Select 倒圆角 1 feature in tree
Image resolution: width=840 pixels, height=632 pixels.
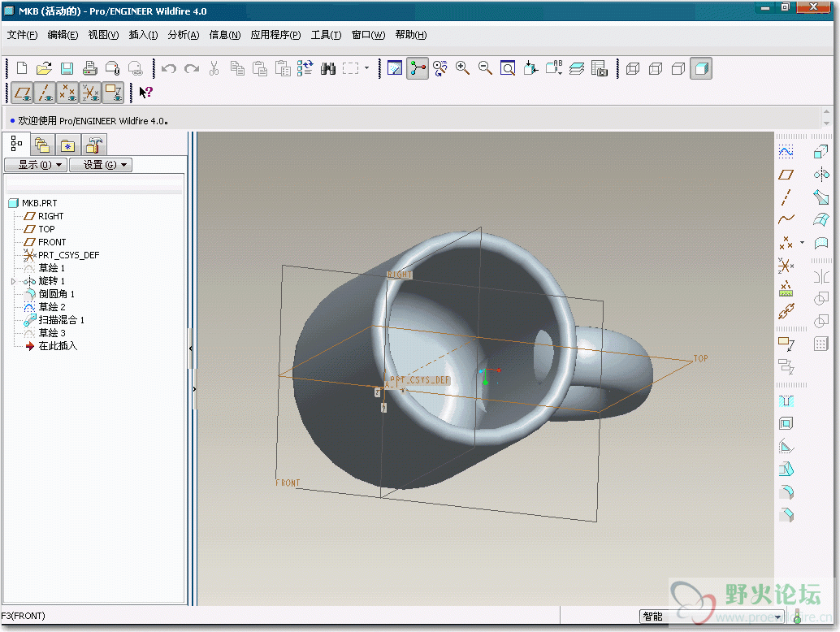[56, 294]
